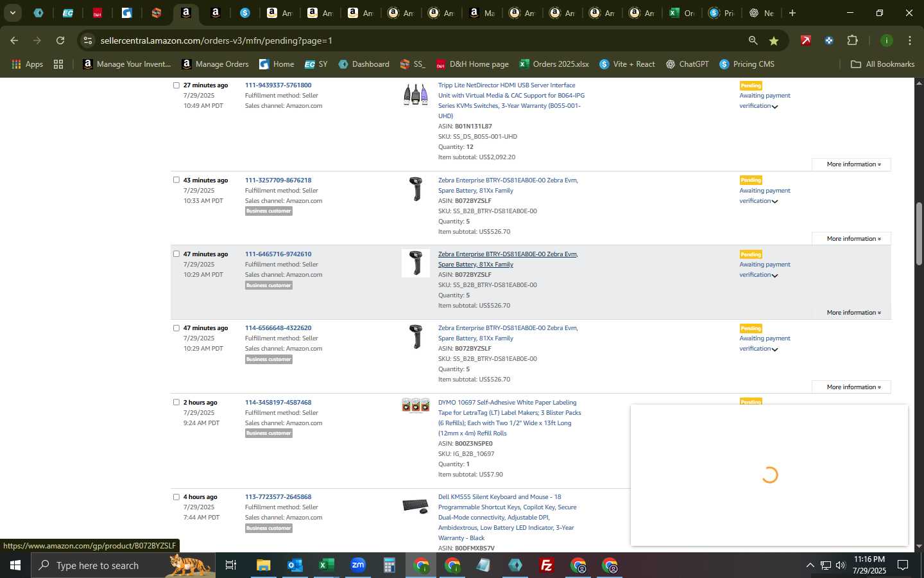Screen dimensions: 924x578
Task: Open the Apps bookmark shortcut
Action: click(28, 64)
